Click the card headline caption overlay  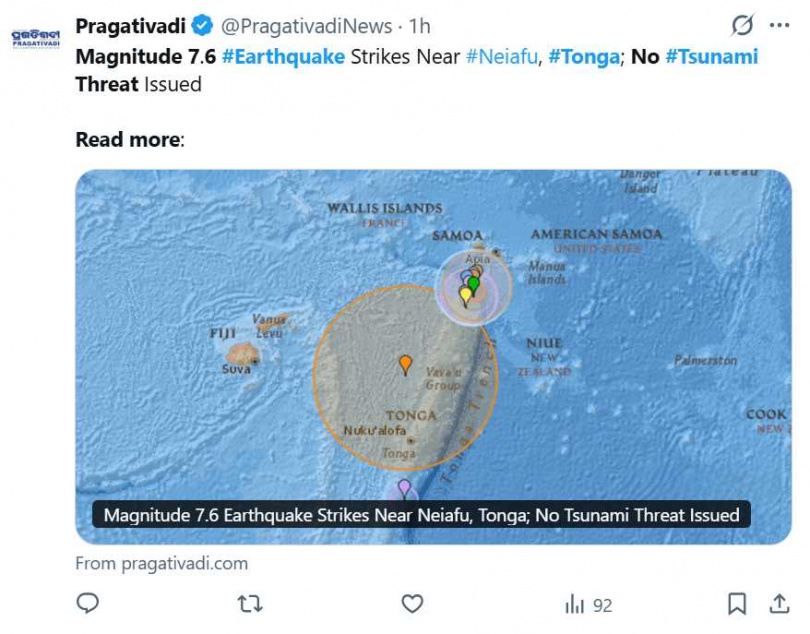tap(421, 515)
